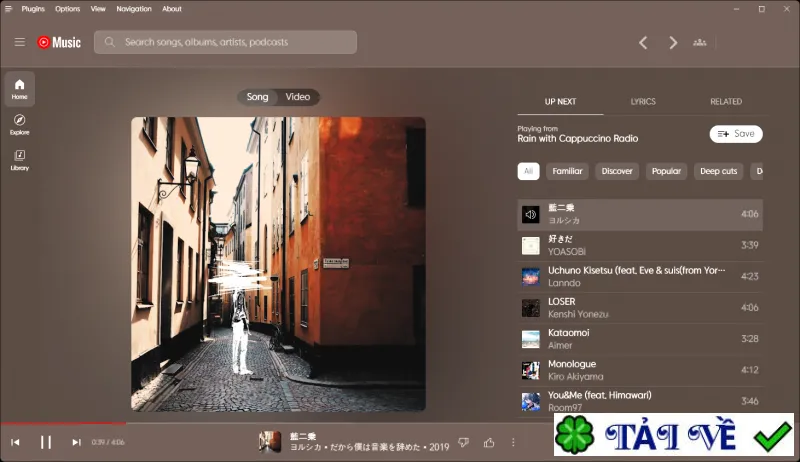
Task: Pause the current song
Action: pos(46,442)
